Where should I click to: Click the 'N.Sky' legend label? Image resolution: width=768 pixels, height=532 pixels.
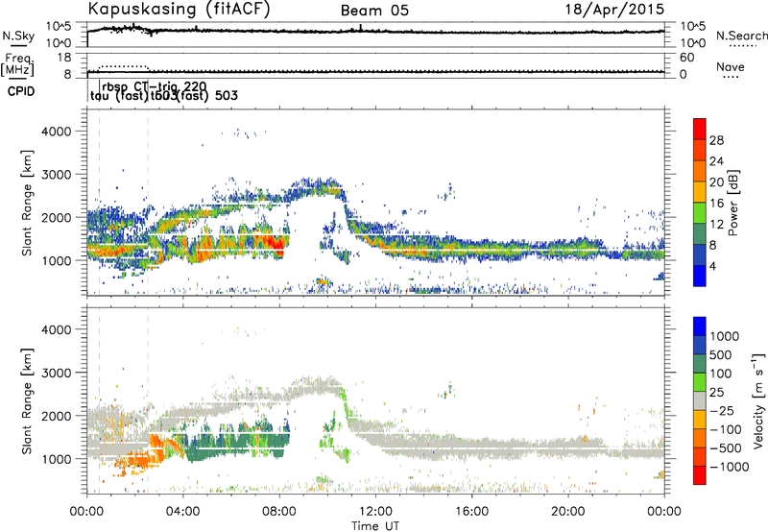click(x=18, y=36)
